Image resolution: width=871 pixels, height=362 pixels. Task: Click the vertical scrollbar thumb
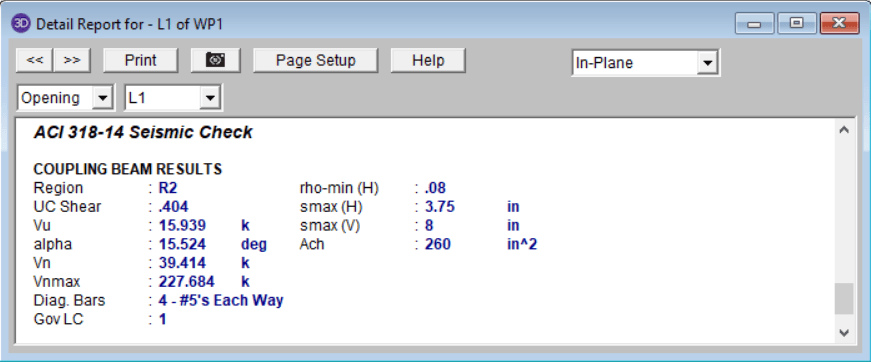click(844, 299)
